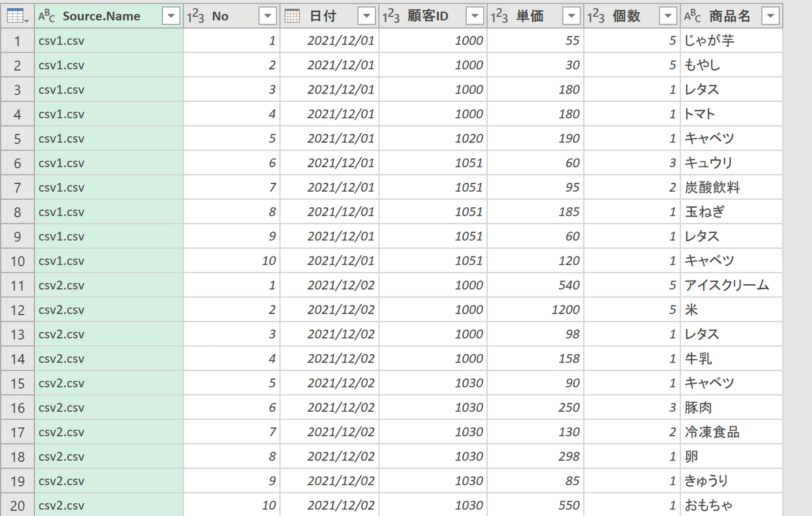Click the 123 data type icon of No column
The image size is (812, 516).
196,16
